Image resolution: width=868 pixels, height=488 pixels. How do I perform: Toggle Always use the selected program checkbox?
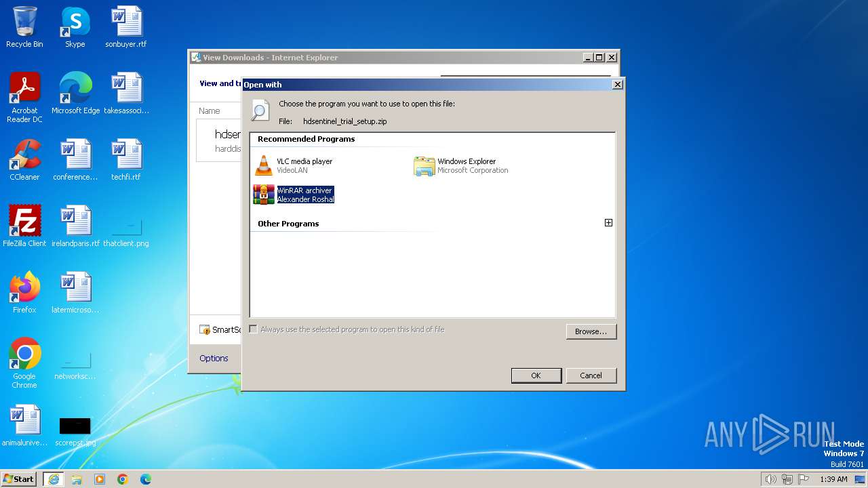254,329
